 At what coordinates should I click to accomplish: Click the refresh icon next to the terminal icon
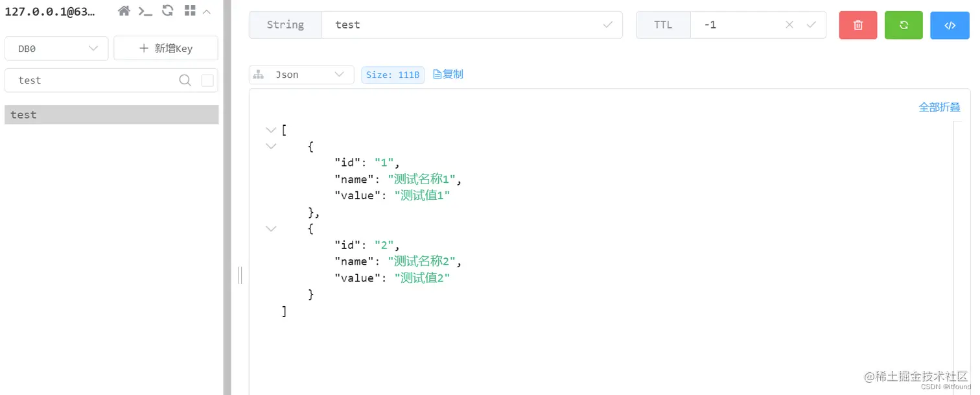tap(167, 11)
